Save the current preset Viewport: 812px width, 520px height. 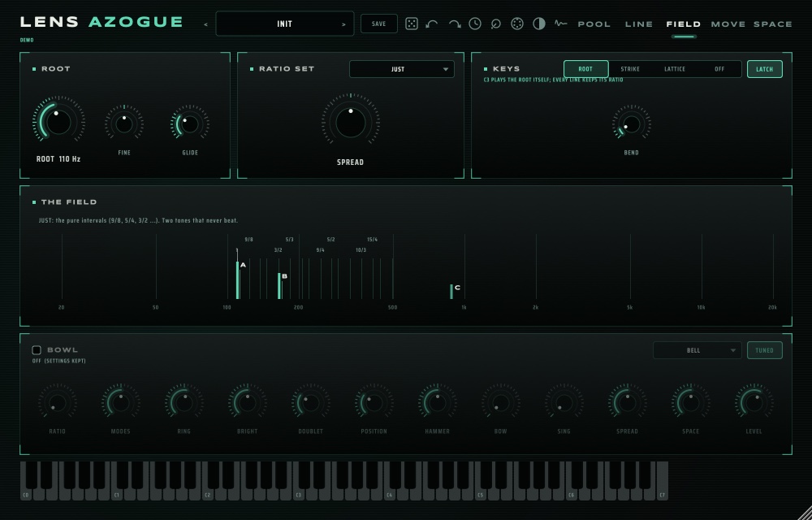click(379, 24)
